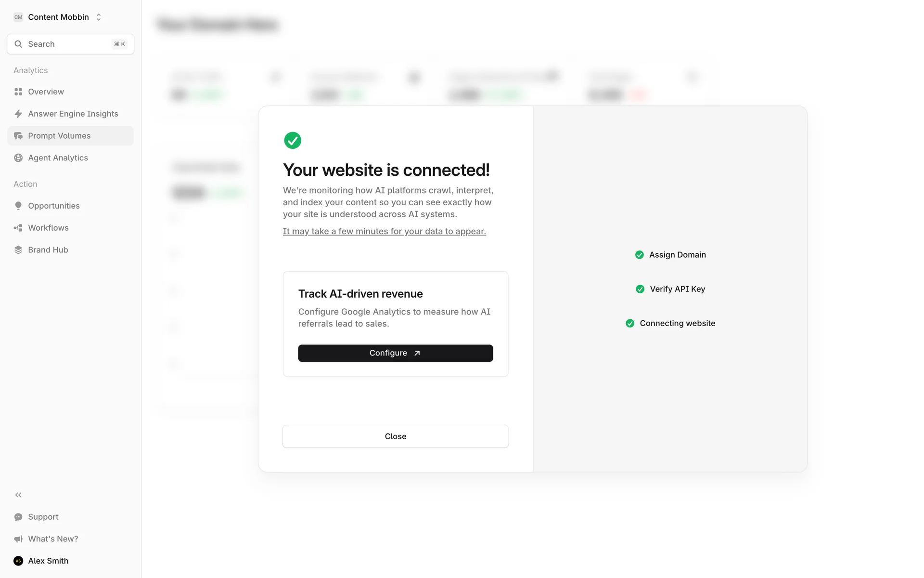Collapse the sidebar with double chevron
The image size is (924, 578).
[x=18, y=495]
